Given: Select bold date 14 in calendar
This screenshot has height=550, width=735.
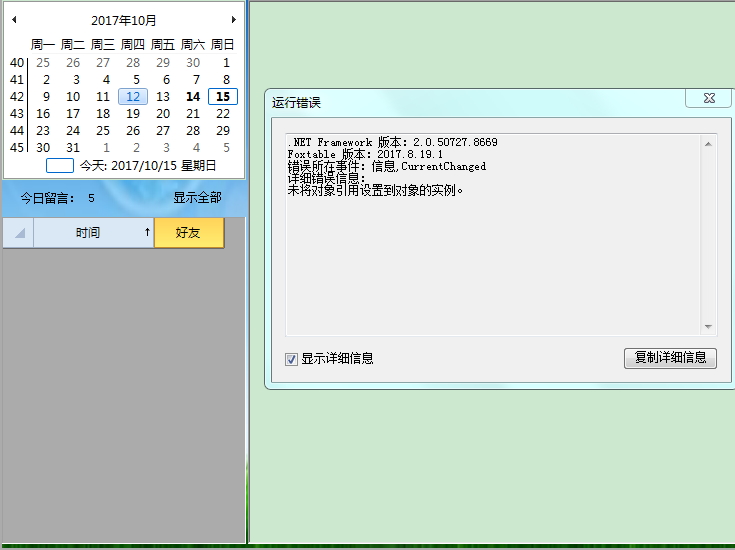Looking at the screenshot, I should pos(193,97).
